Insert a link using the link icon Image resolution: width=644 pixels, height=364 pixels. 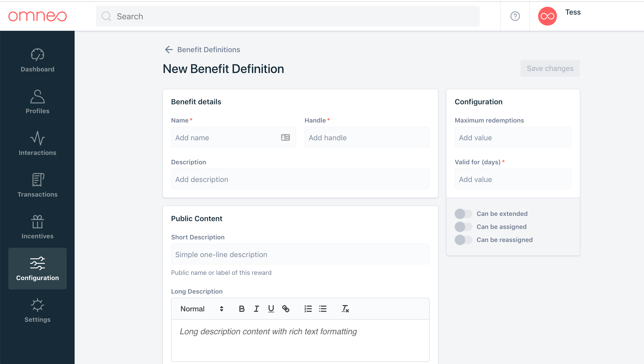point(286,309)
